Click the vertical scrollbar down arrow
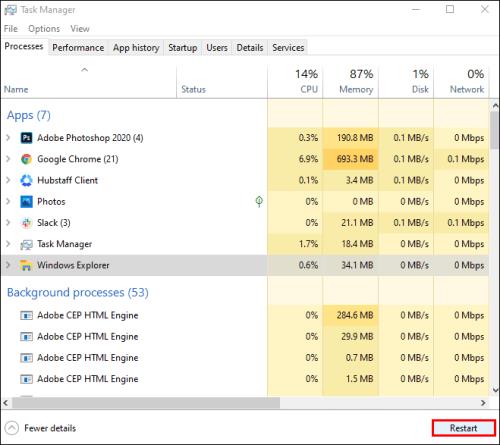500x445 pixels. (x=495, y=389)
